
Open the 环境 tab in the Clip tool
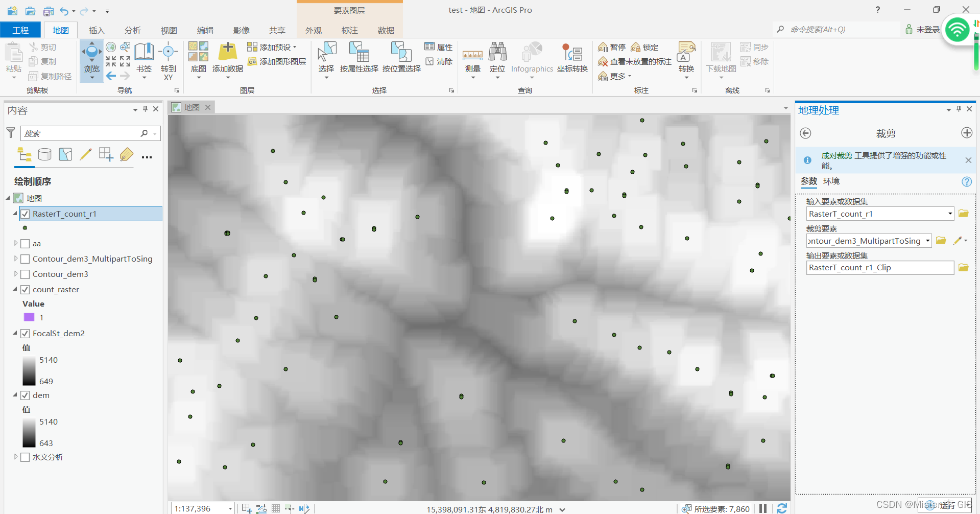831,181
